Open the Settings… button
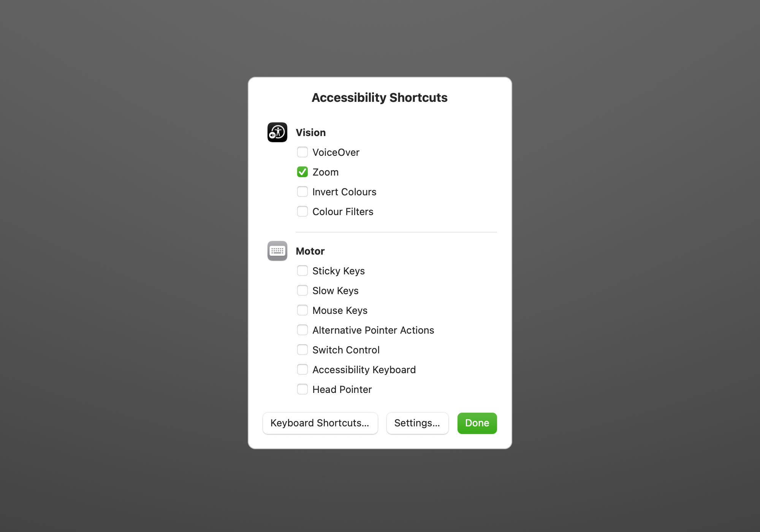 (418, 423)
